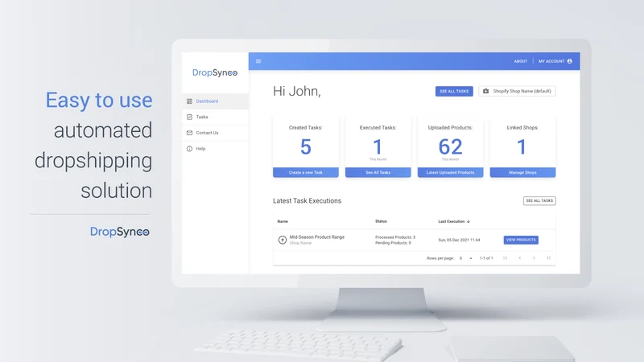This screenshot has width=644, height=362.
Task: Click the My Account user icon
Action: click(570, 61)
